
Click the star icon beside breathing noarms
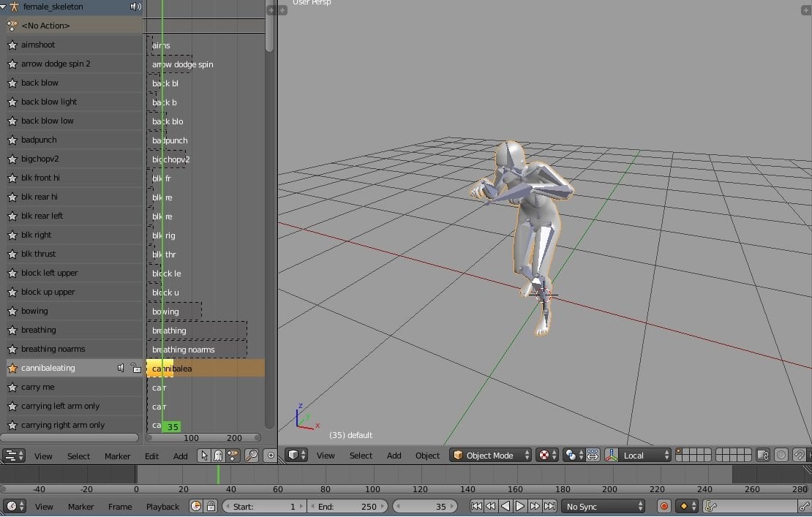coord(12,350)
